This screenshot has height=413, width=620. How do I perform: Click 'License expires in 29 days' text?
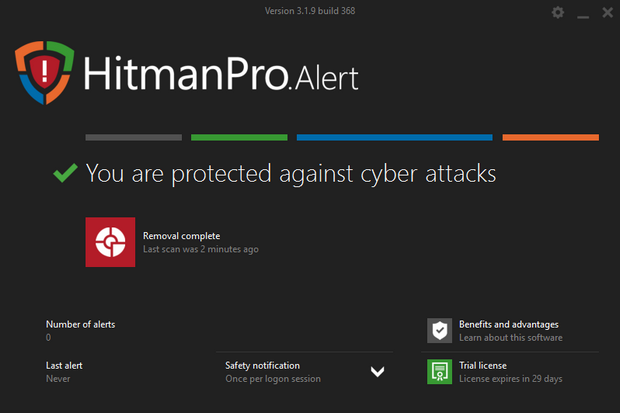click(510, 379)
